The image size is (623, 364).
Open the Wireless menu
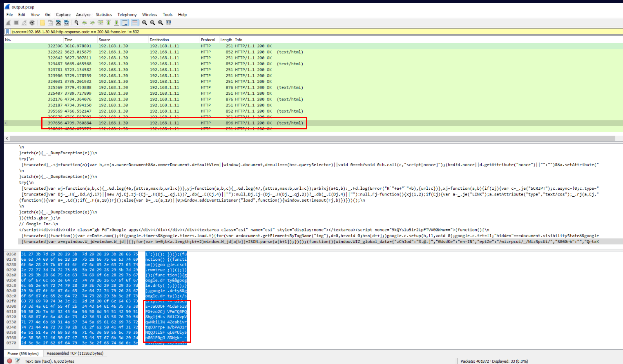pyautogui.click(x=150, y=15)
